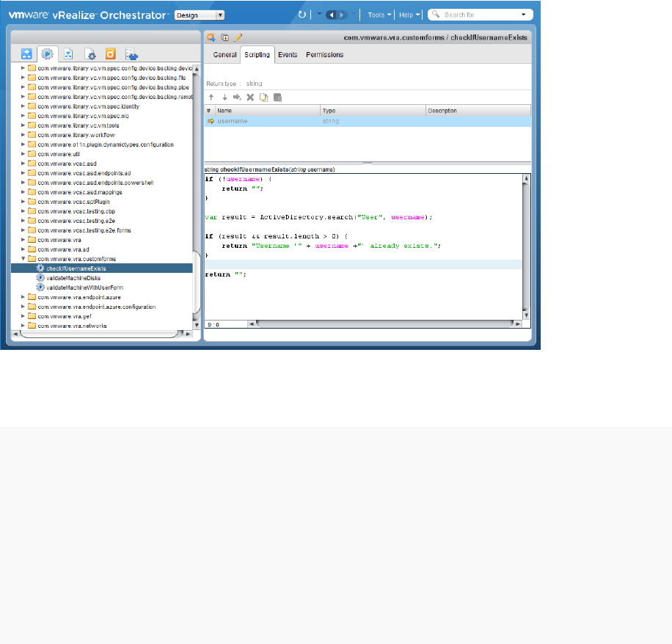Click the orange Policies view icon tab
Image resolution: width=672 pixels, height=644 pixels.
[111, 54]
